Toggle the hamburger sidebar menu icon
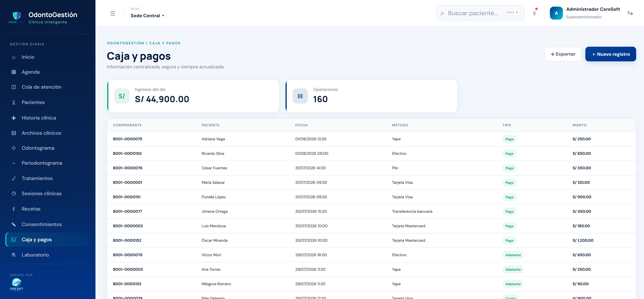The image size is (644, 299). coord(113,13)
